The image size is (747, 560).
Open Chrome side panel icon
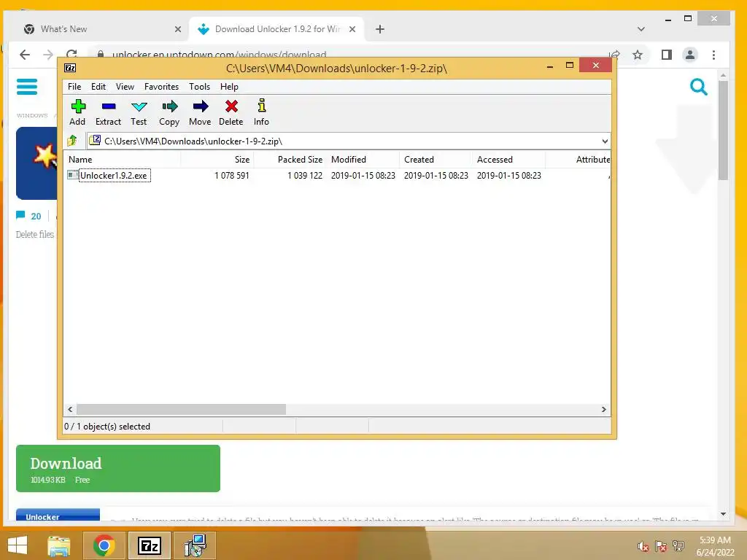coord(667,55)
